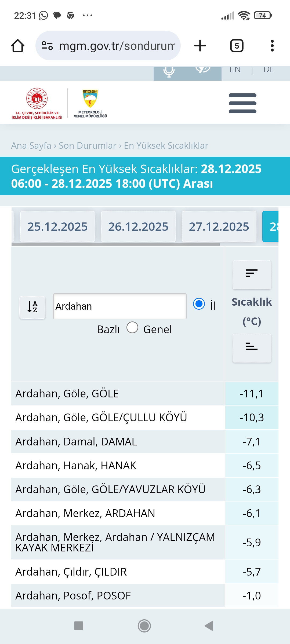Select the Genel radio button
The height and width of the screenshot is (644, 290).
point(132,327)
